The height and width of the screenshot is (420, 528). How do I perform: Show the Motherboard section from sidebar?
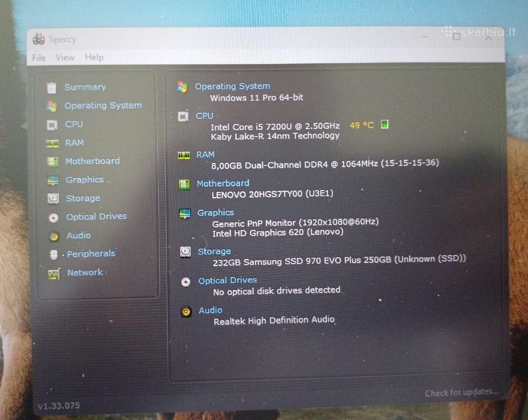(x=92, y=161)
